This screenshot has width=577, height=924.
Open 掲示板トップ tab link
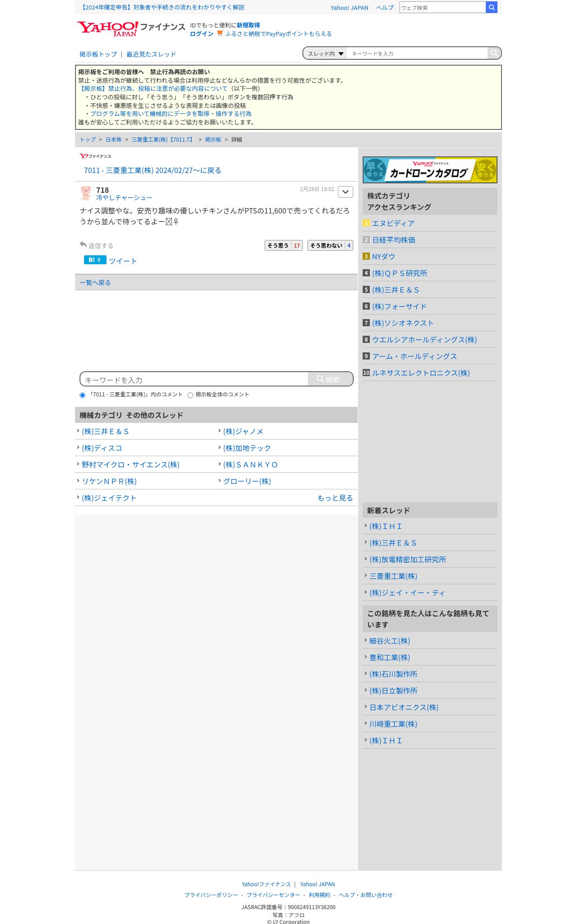point(98,54)
